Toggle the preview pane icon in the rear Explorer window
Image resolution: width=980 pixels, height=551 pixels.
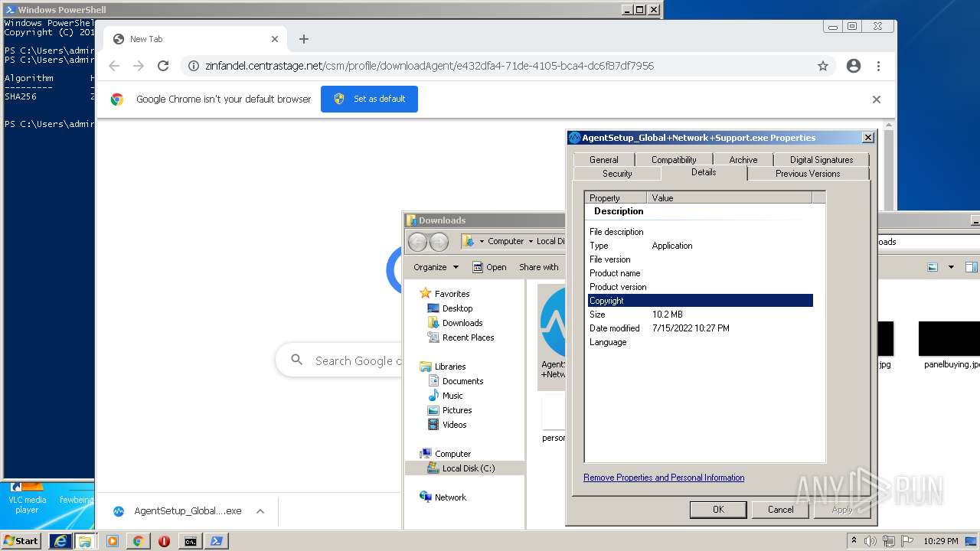click(971, 267)
